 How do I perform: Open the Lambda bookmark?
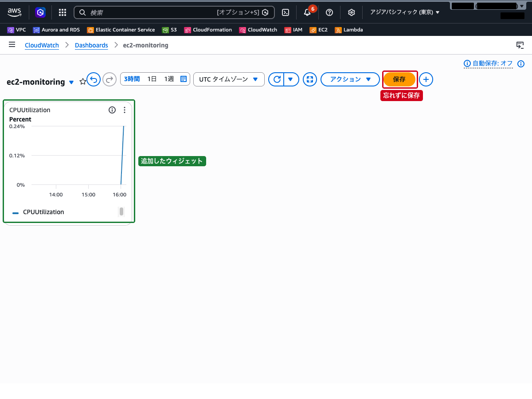click(x=349, y=30)
